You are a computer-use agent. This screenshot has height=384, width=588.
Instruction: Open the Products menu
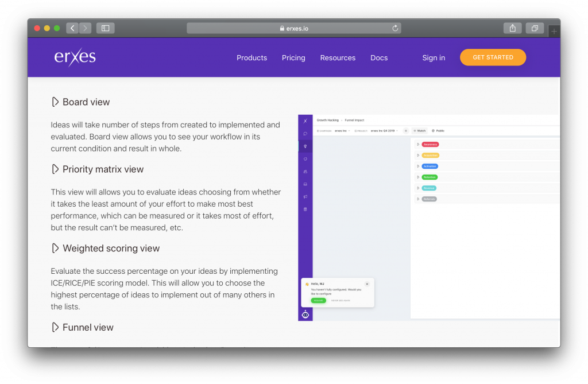coord(252,58)
